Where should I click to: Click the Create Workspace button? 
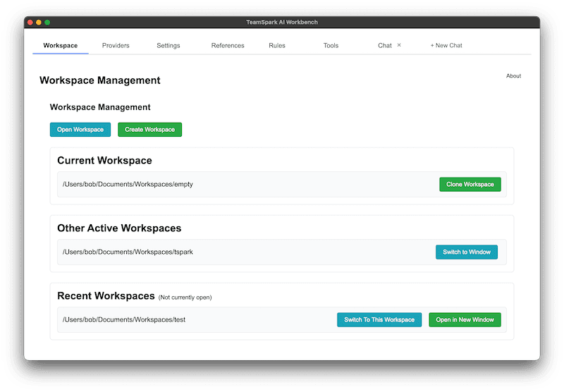[149, 130]
